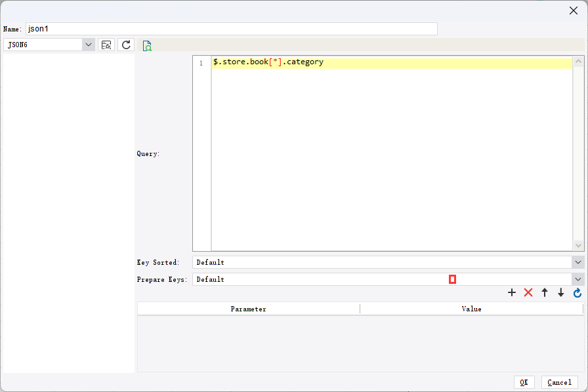Move the parameter down with the down arrow

(x=561, y=293)
